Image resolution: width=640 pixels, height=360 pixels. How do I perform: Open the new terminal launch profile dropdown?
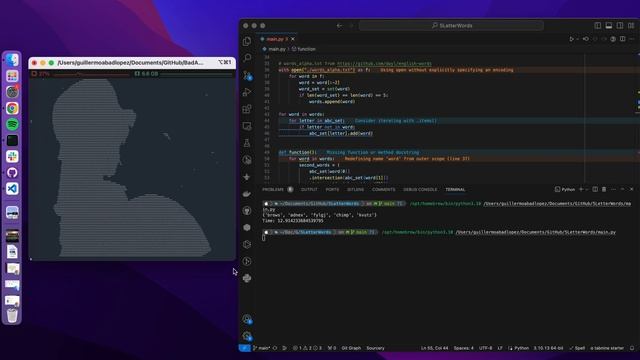[x=587, y=189]
